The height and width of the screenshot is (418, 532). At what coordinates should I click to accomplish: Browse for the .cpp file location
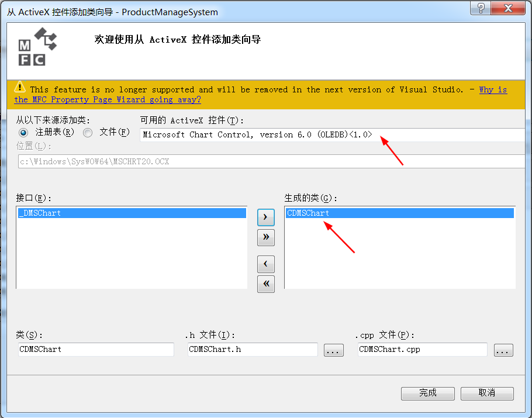503,350
